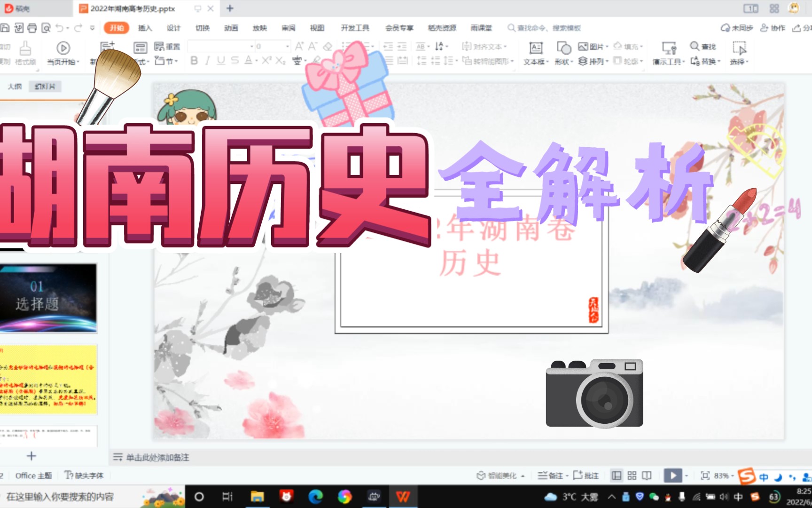Apply superscript formatting
Image resolution: width=812 pixels, height=508 pixels.
(x=266, y=60)
